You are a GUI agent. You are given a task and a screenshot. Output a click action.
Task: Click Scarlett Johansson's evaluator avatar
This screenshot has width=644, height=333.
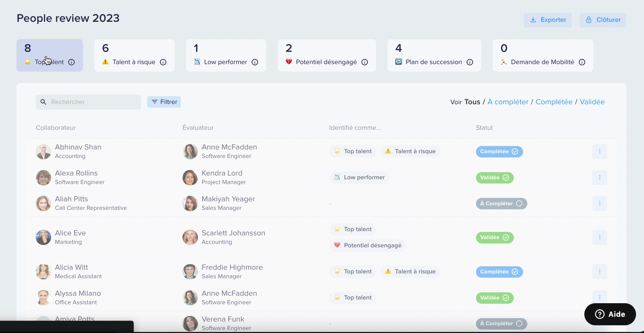coord(190,237)
